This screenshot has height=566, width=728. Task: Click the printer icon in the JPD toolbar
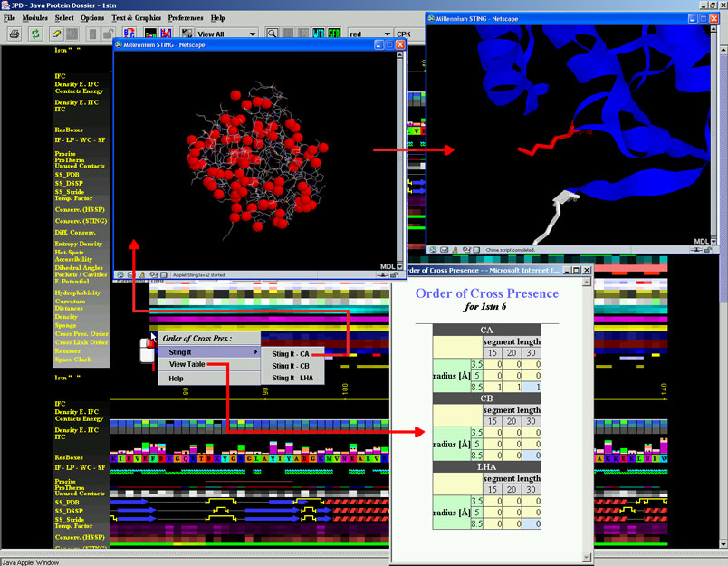[x=14, y=34]
